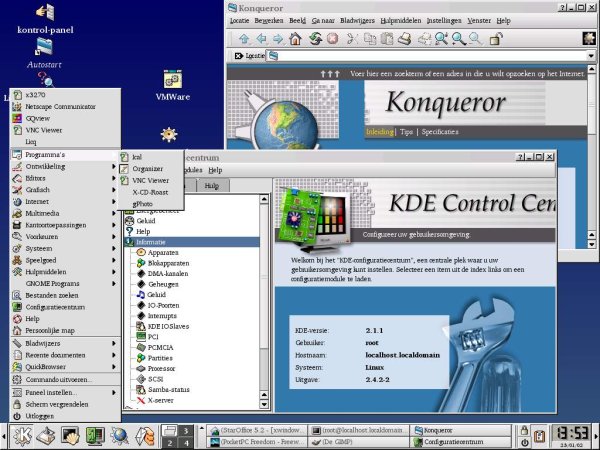
Task: Open the VMWare desktop icon
Action: 173,85
